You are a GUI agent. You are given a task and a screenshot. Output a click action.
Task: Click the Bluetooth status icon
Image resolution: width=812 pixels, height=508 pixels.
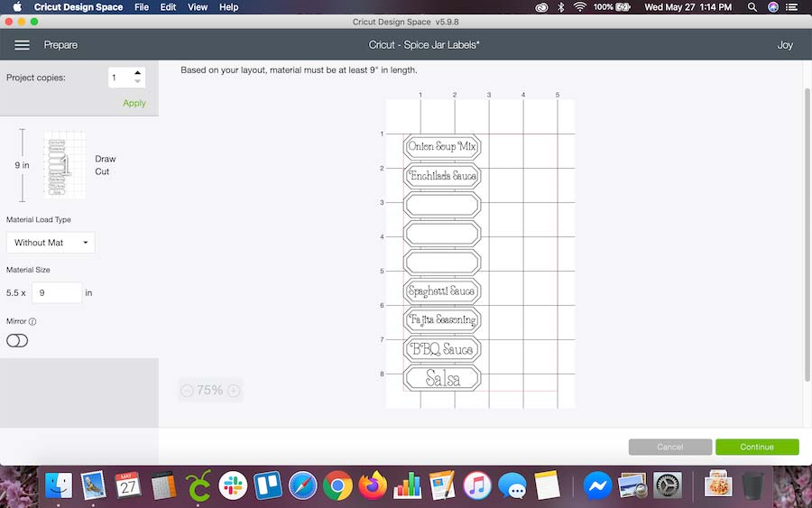(x=561, y=6)
